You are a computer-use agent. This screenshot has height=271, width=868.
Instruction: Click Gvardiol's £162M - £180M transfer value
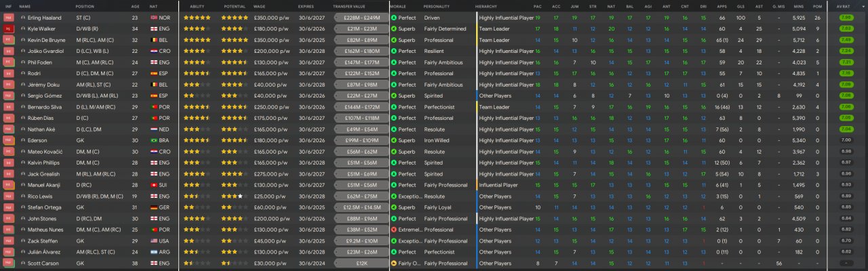tap(361, 51)
